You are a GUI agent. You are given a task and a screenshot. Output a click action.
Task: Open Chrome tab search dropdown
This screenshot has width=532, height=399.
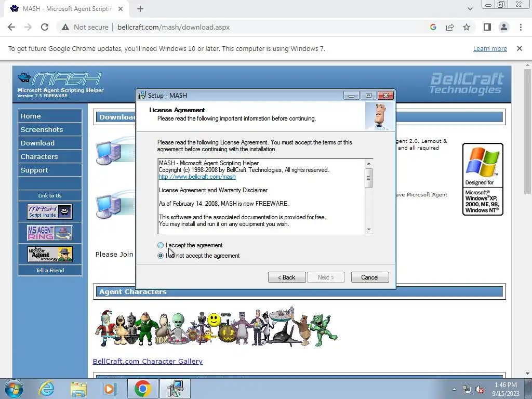point(470,9)
